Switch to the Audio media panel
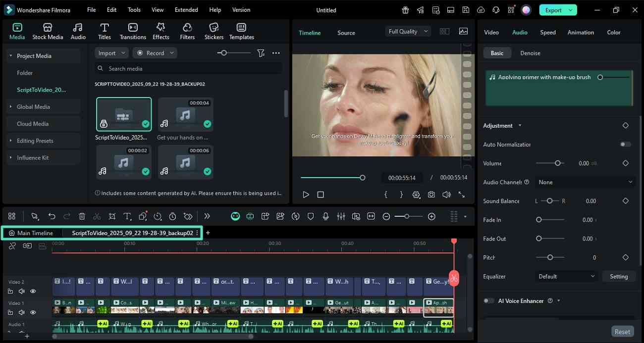 pos(78,30)
